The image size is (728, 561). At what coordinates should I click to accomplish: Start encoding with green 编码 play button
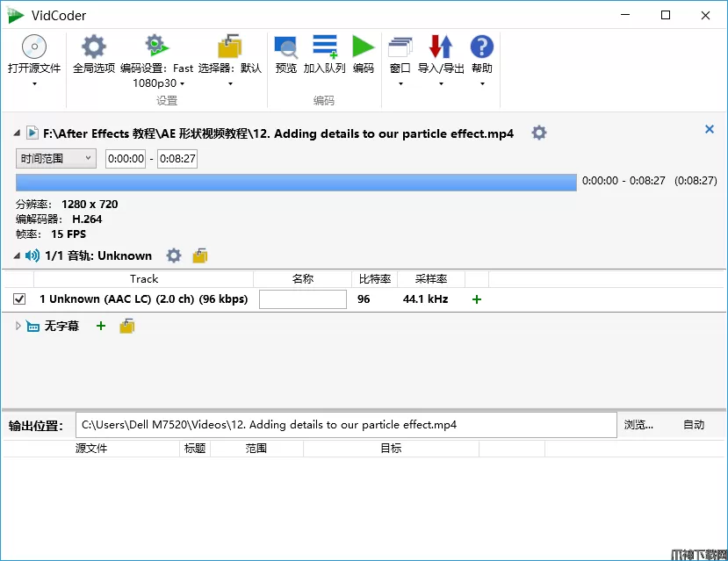tap(363, 47)
